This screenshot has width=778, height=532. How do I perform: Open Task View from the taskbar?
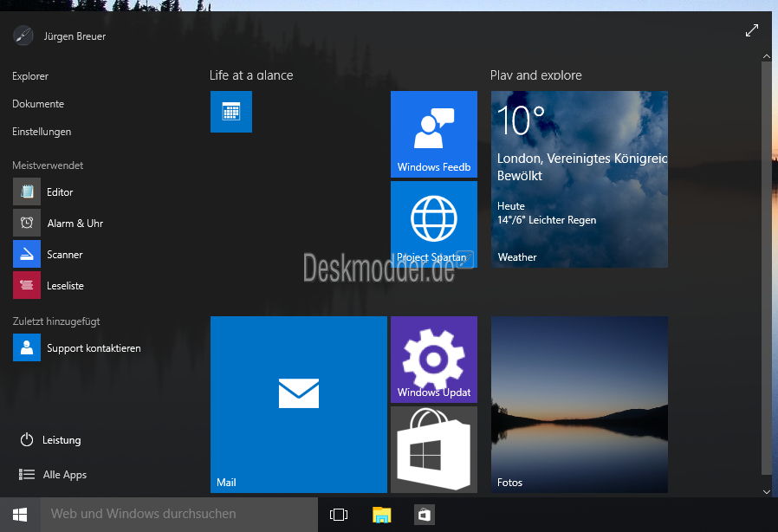tap(339, 515)
